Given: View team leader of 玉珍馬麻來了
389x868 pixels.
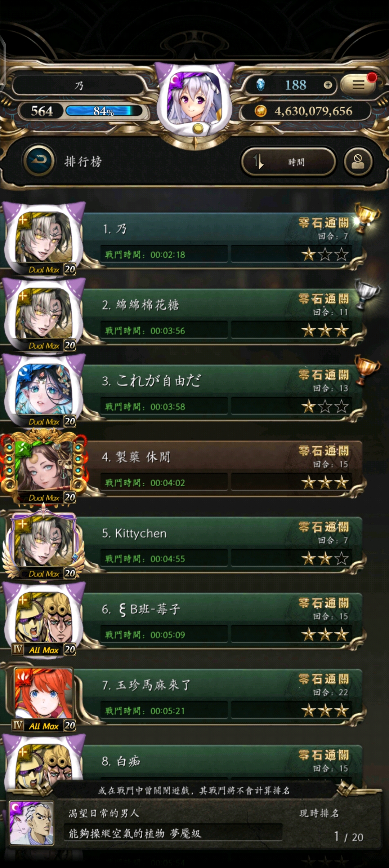Looking at the screenshot, I should click(x=44, y=694).
